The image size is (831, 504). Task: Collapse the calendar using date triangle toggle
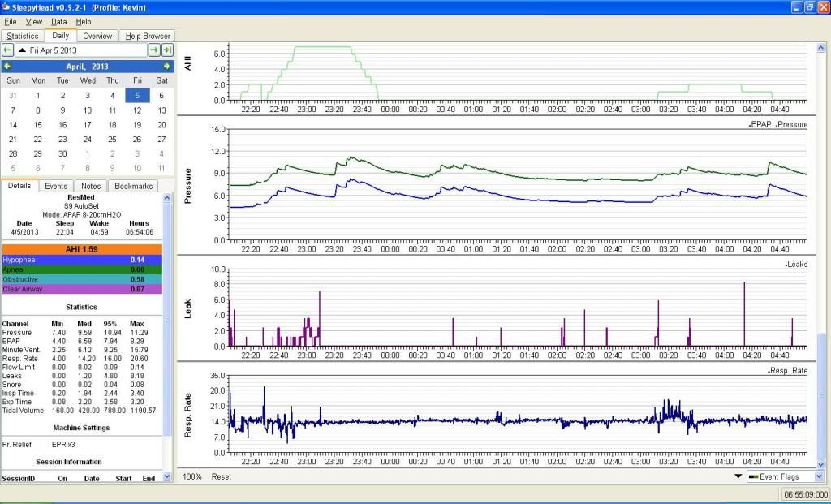pyautogui.click(x=22, y=50)
